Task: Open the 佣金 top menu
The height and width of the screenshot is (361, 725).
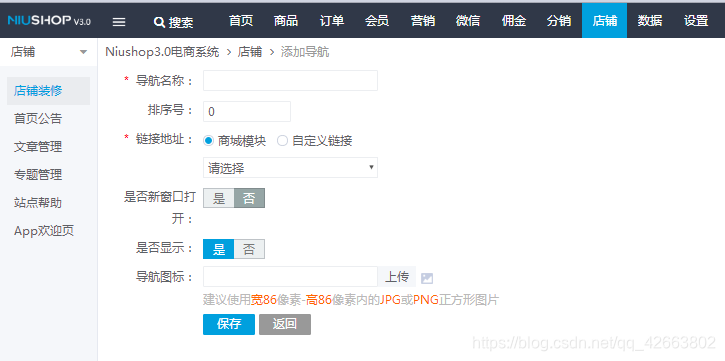Action: pyautogui.click(x=513, y=21)
